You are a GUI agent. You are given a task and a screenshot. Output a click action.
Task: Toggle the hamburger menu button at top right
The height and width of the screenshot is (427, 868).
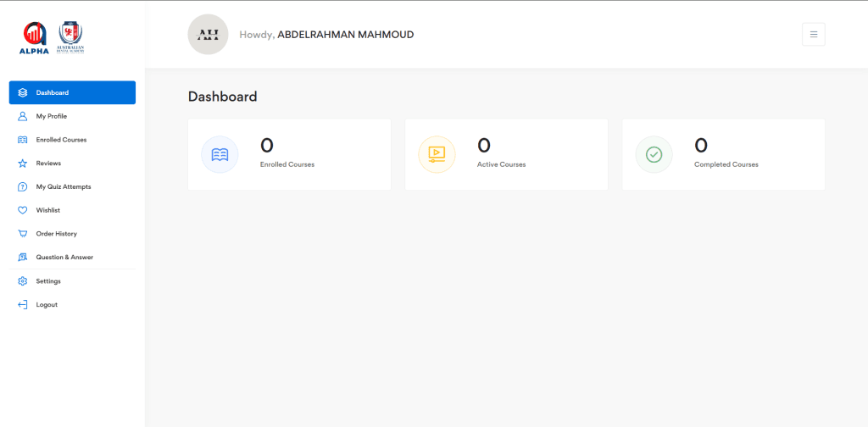pyautogui.click(x=813, y=35)
